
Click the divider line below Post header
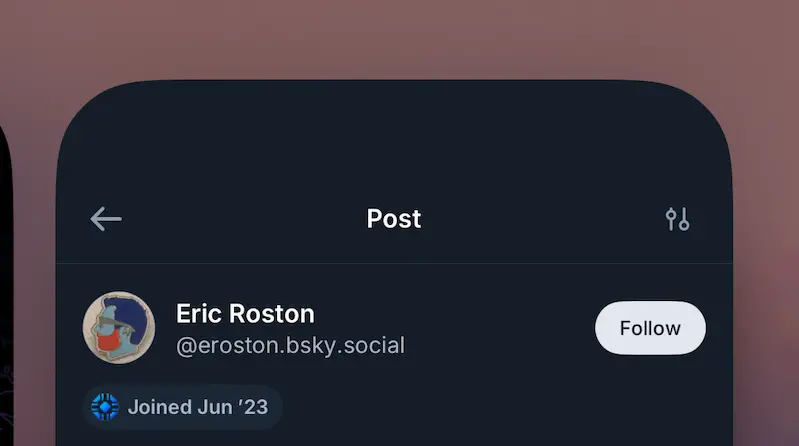point(394,263)
